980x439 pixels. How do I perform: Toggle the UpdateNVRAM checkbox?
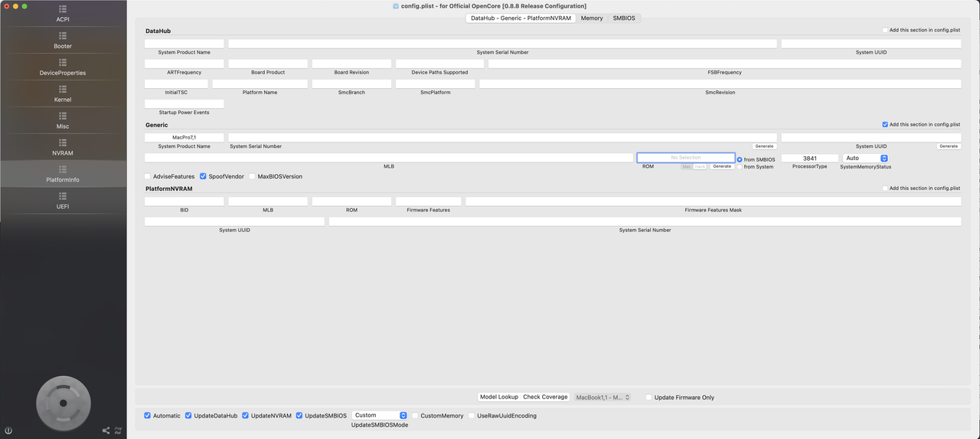[246, 416]
